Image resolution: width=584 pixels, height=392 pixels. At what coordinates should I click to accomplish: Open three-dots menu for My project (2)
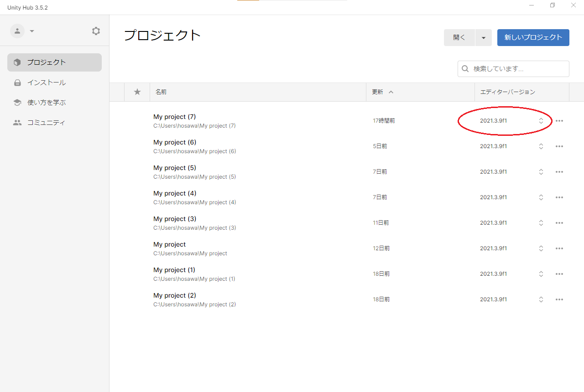click(x=559, y=299)
